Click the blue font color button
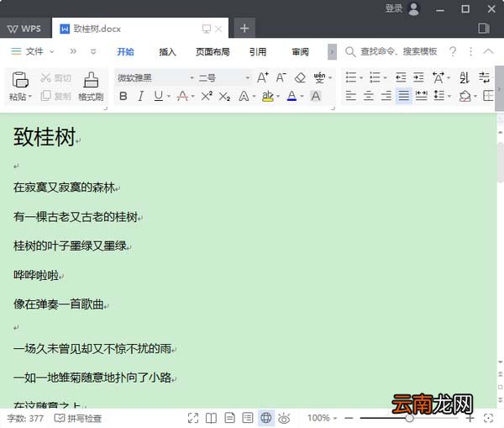 tap(291, 96)
